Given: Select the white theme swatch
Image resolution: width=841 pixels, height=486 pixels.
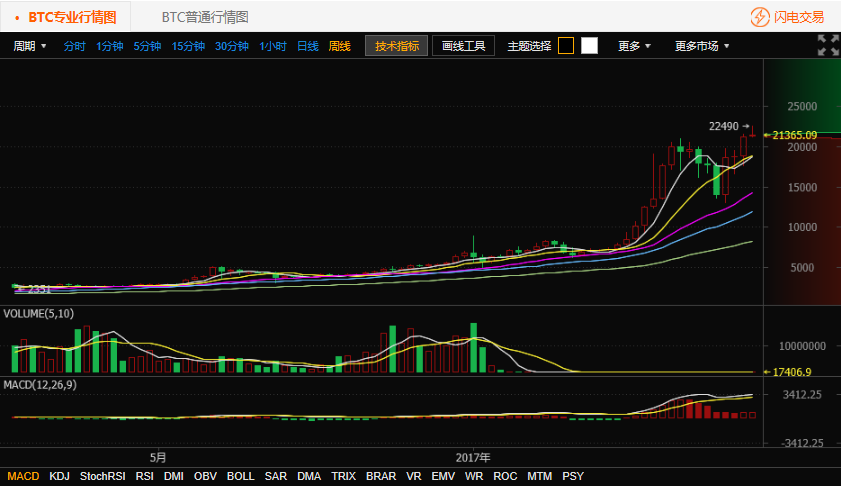Looking at the screenshot, I should pos(589,46).
